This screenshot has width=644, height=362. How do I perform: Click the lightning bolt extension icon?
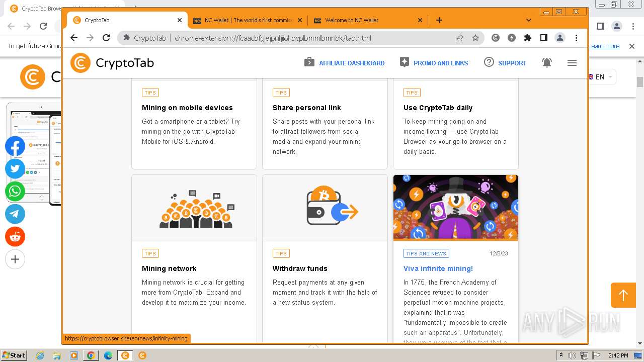tap(512, 38)
